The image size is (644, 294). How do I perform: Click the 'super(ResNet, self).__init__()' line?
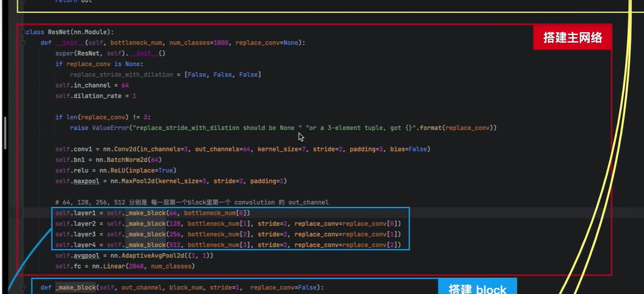pyautogui.click(x=110, y=54)
